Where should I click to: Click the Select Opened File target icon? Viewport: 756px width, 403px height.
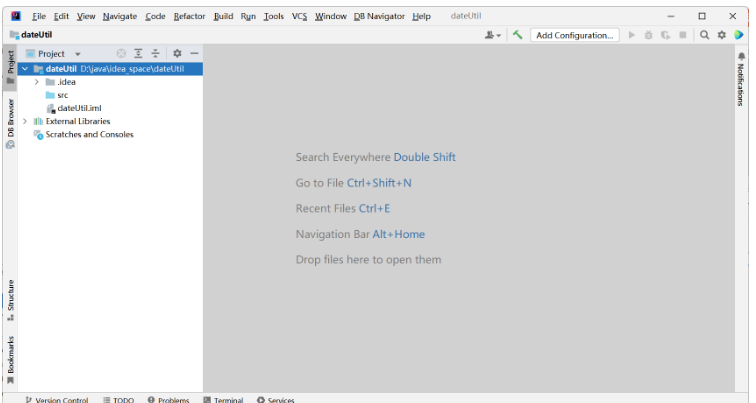tap(121, 53)
